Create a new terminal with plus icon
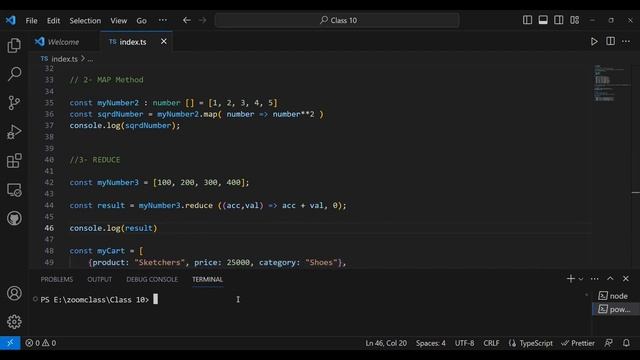The height and width of the screenshot is (360, 640). click(570, 279)
